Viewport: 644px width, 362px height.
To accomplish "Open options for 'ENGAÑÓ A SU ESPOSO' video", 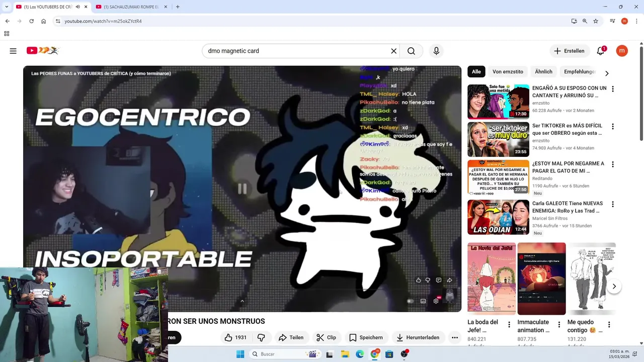I will pos(613,89).
